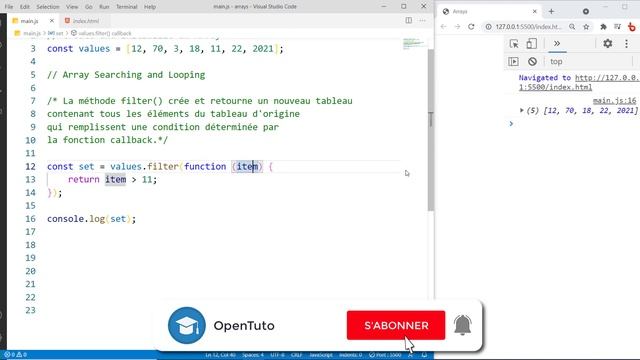Viewport: 640px width, 360px height.
Task: Select the Arrays browser tab
Action: (490, 11)
